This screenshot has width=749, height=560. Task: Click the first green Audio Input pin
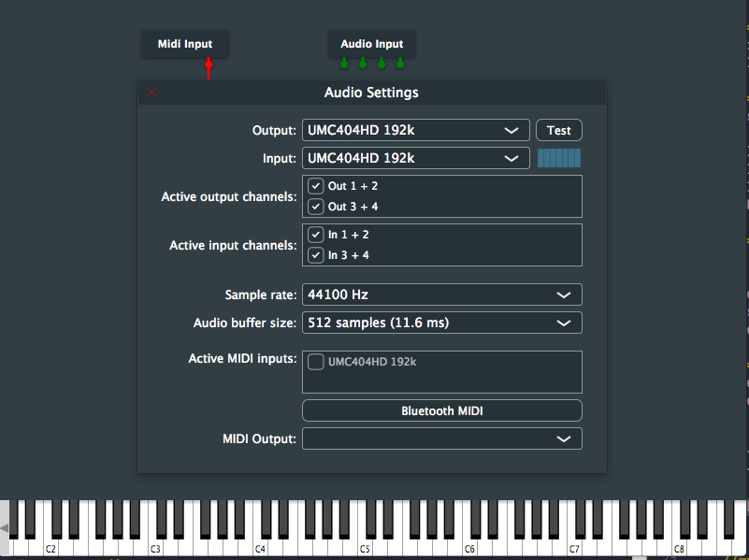(344, 64)
